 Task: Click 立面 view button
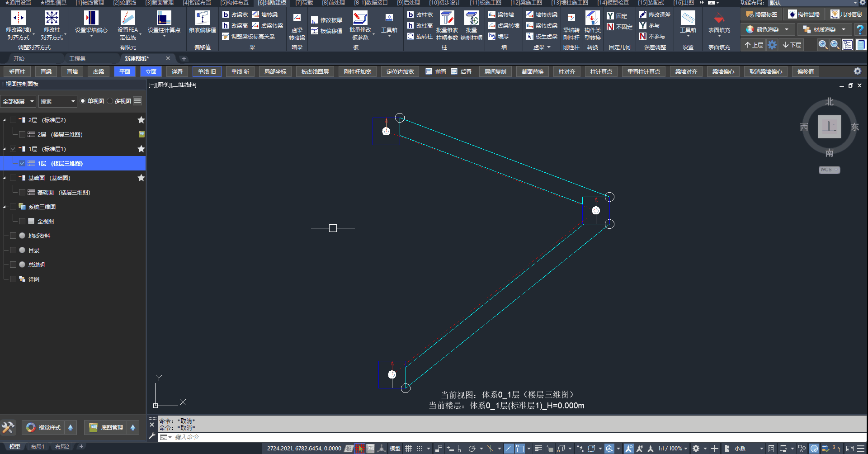pos(151,71)
